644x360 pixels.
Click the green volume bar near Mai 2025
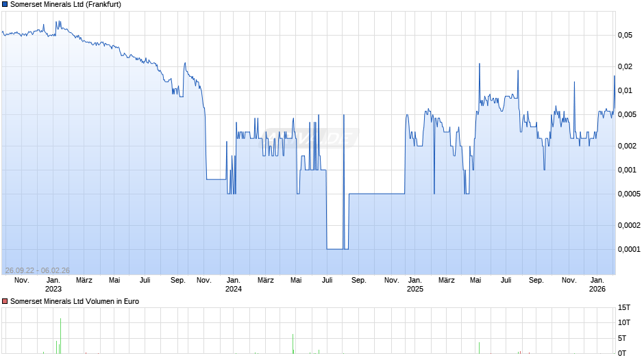click(x=479, y=348)
